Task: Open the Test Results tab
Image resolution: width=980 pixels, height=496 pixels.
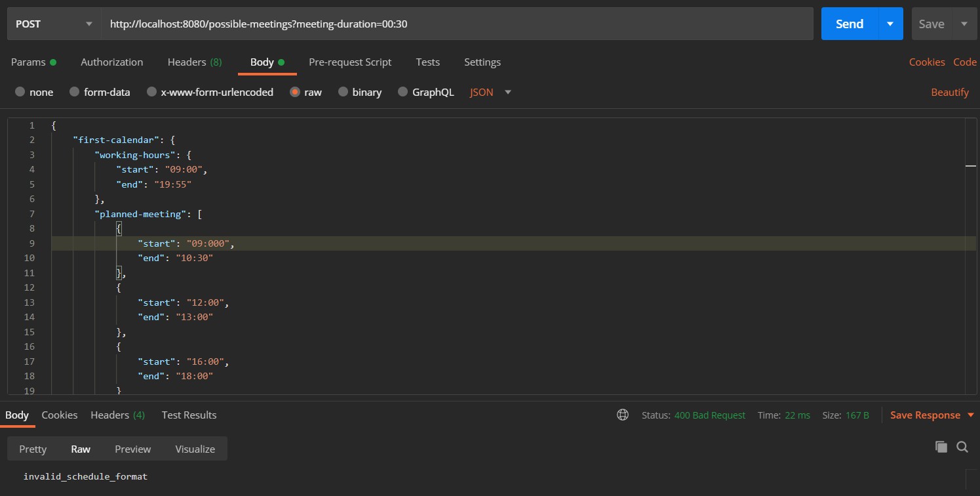Action: [x=189, y=415]
